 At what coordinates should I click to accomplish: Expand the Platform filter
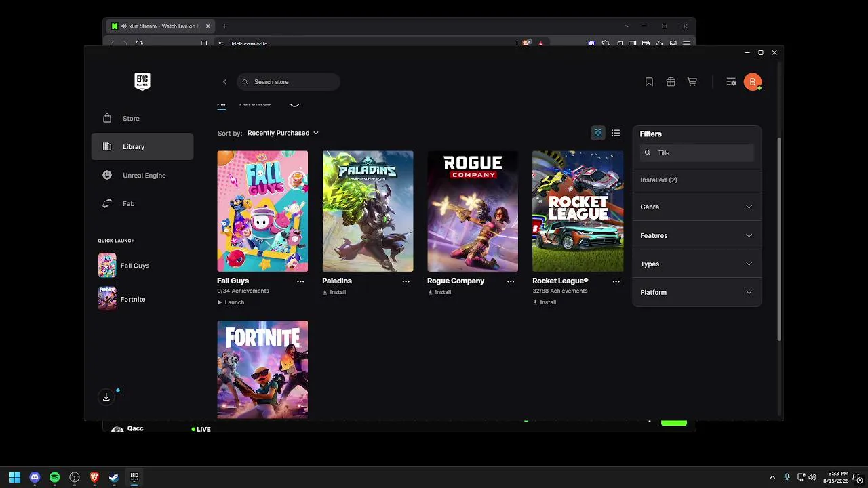coord(696,292)
